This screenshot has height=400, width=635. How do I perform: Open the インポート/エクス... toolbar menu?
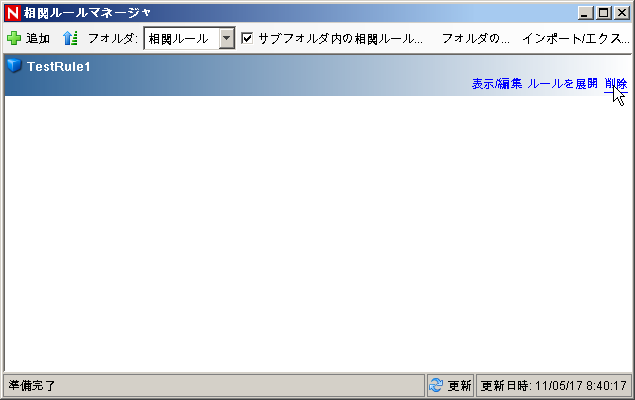[575, 39]
